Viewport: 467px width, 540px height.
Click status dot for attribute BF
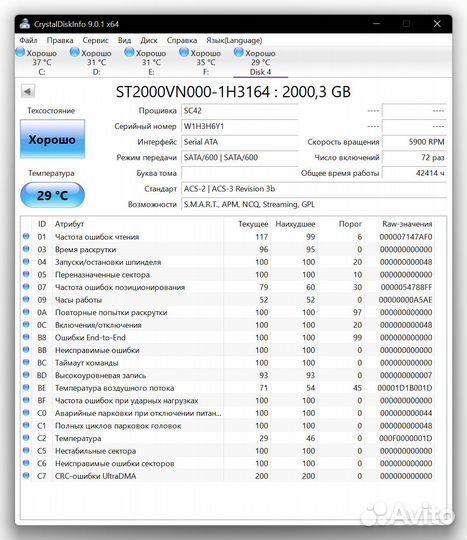point(26,400)
